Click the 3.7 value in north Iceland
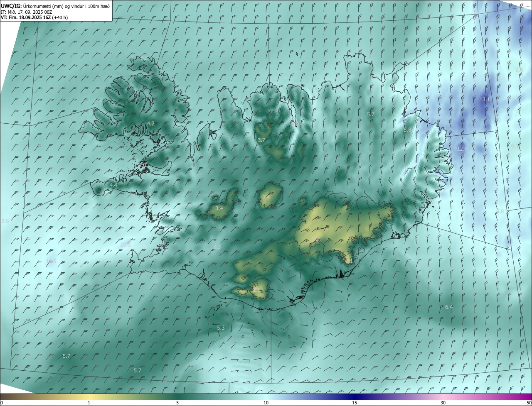 (x=261, y=140)
